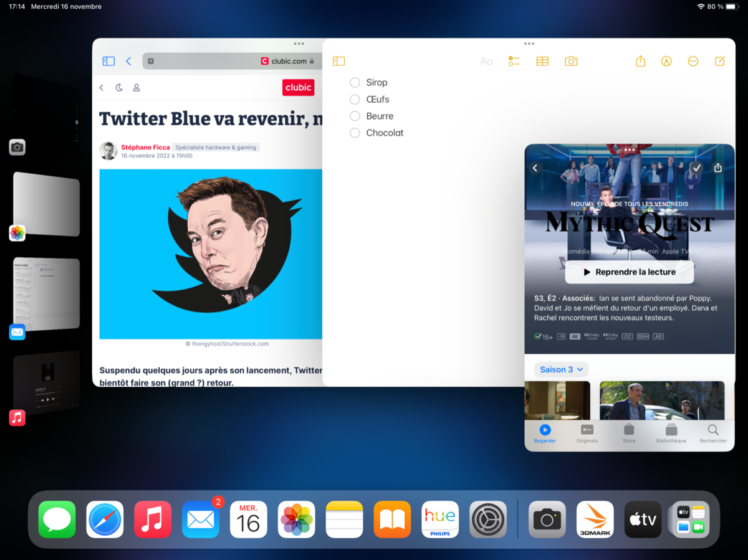Open Apple TV app in dock
This screenshot has height=560, width=748.
click(x=643, y=520)
